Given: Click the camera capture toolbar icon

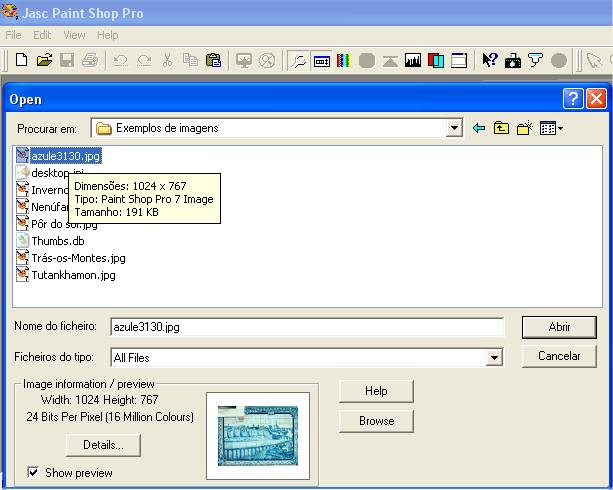Looking at the screenshot, I should (512, 61).
